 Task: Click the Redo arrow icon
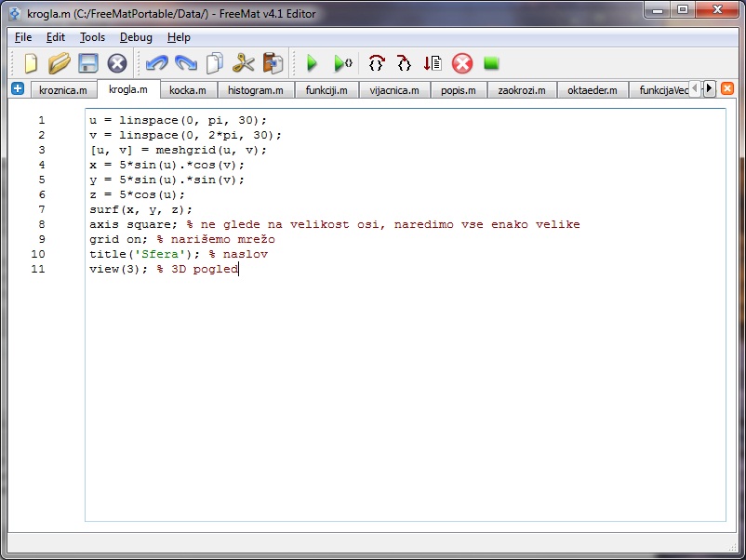point(185,63)
